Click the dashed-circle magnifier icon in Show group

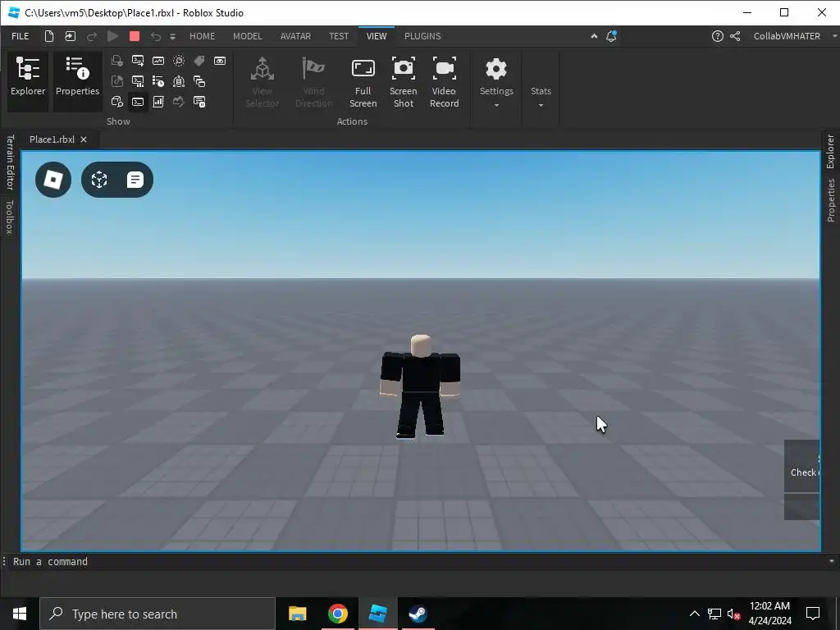178,61
